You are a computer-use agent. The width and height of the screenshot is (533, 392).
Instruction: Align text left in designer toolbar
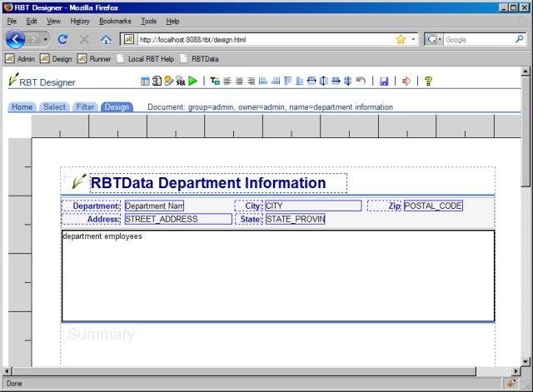[x=227, y=82]
